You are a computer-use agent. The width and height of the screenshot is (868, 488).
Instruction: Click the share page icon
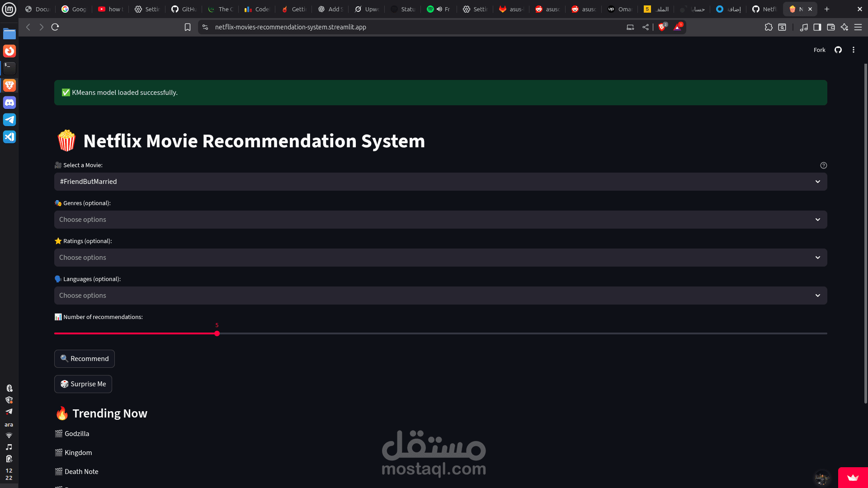click(646, 27)
